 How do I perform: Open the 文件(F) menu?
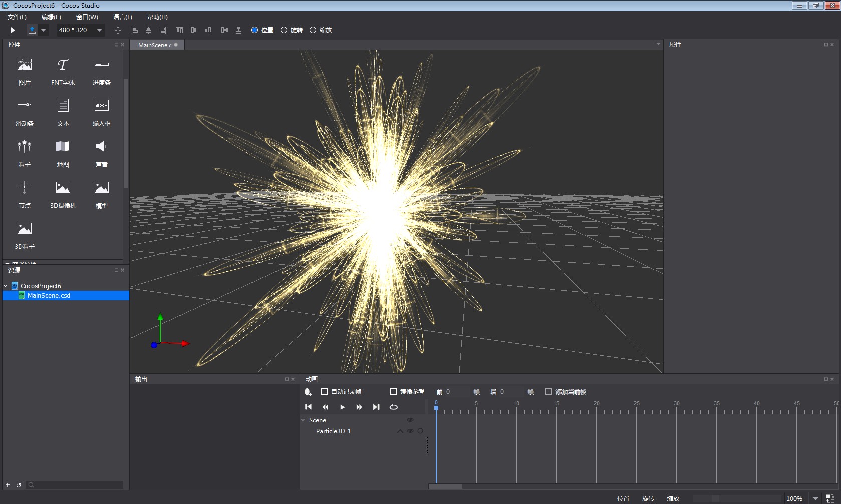pyautogui.click(x=17, y=17)
